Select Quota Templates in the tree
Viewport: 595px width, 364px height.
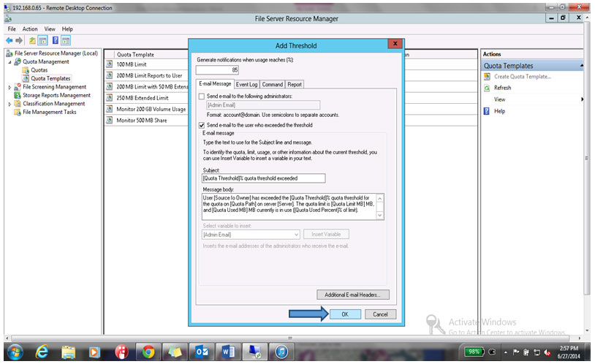(50, 78)
